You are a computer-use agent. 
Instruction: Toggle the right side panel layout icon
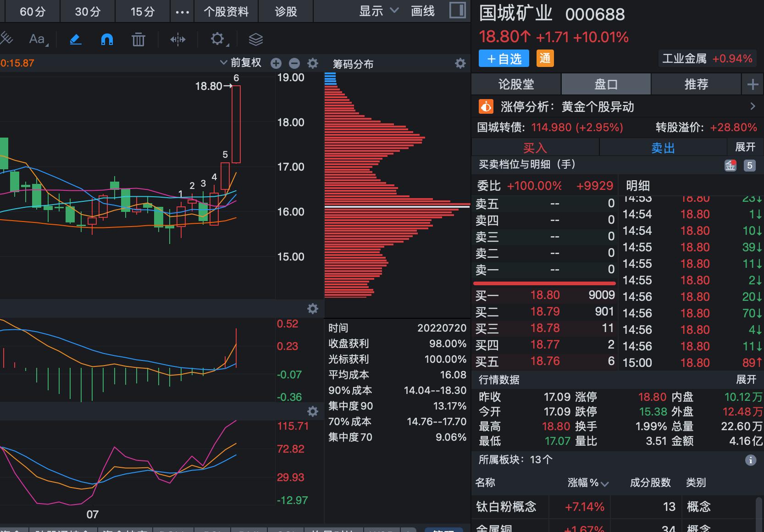click(x=457, y=11)
